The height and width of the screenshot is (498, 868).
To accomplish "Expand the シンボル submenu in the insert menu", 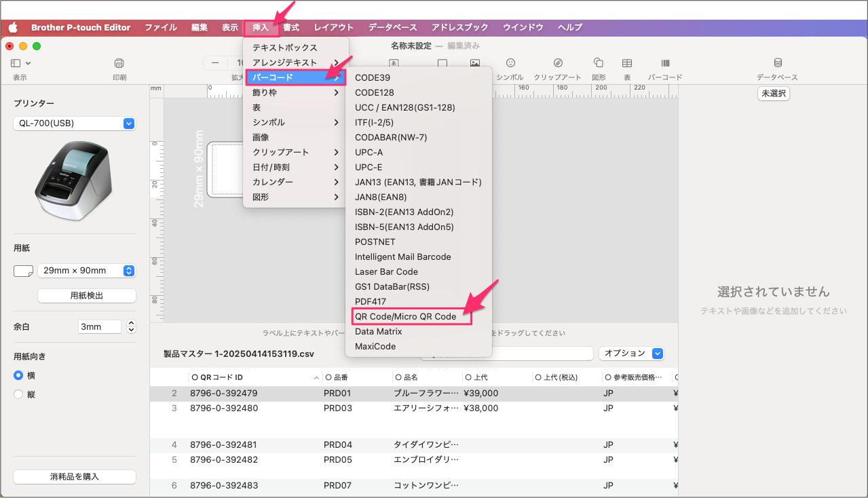I will 295,122.
